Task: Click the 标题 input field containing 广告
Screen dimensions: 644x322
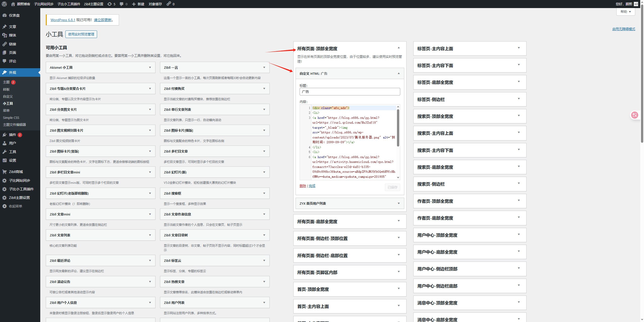Action: coord(350,92)
